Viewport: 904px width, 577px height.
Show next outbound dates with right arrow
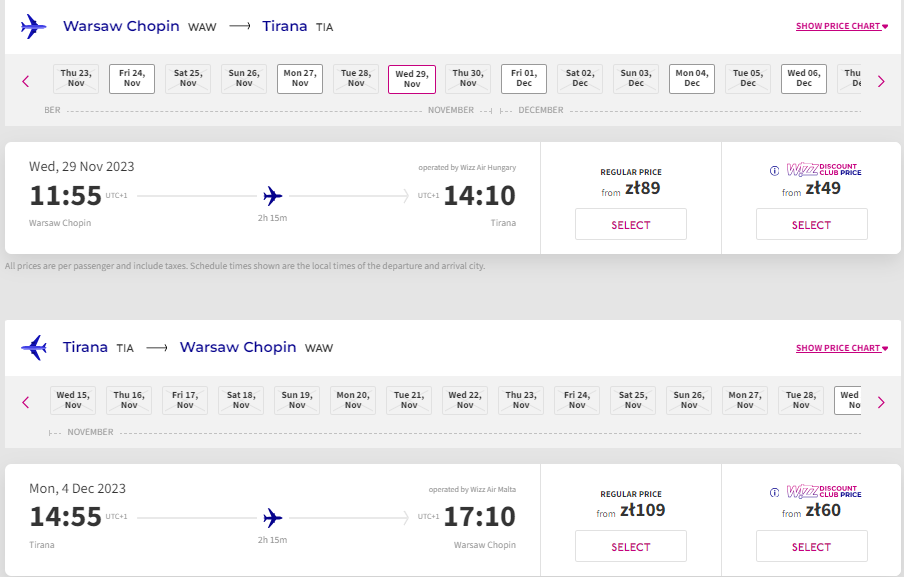pyautogui.click(x=881, y=81)
